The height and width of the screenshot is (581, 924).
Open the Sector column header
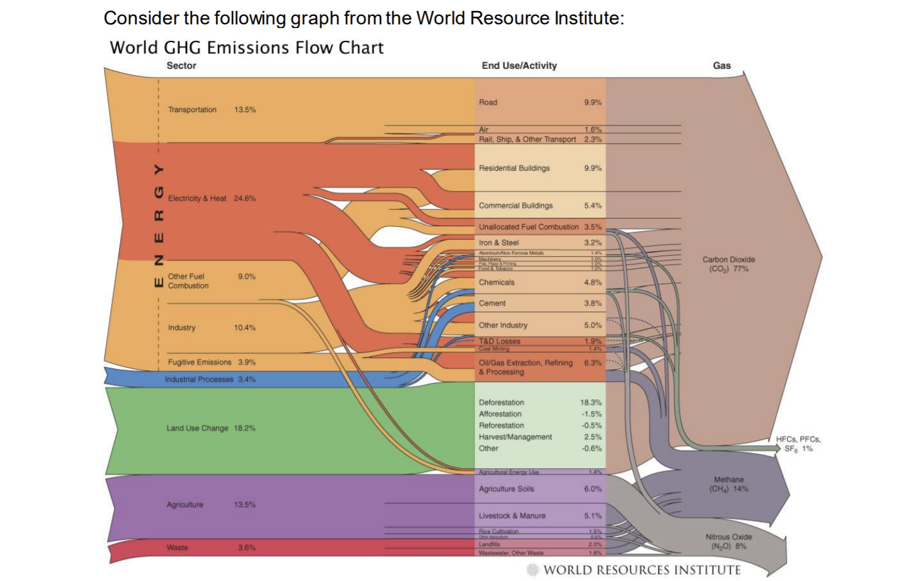click(x=181, y=65)
